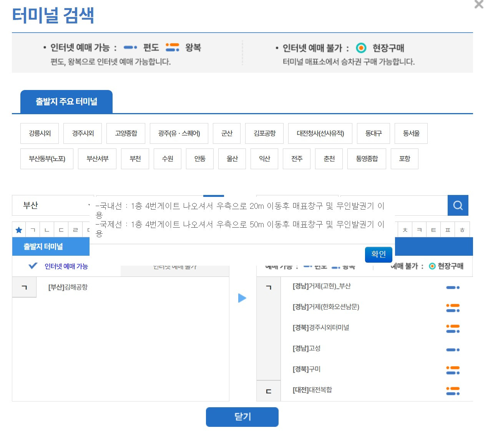
Task: Close the popup with the X icon
Action: [479, 5]
